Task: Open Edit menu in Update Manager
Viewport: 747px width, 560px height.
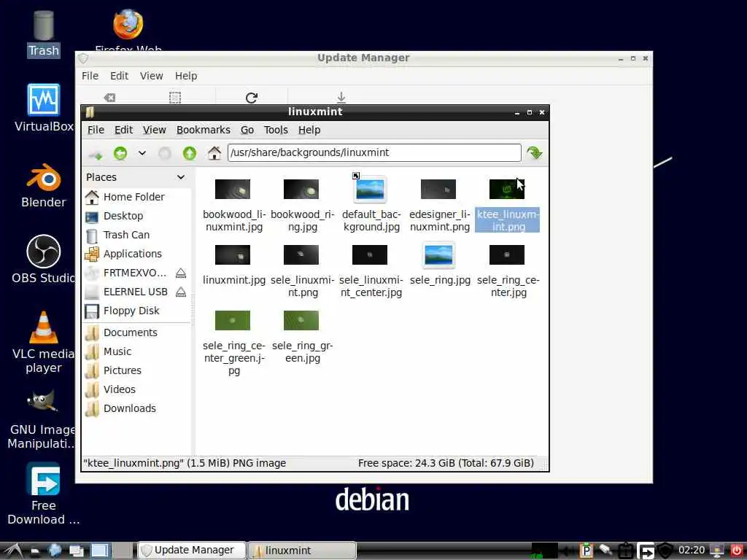Action: pos(119,76)
